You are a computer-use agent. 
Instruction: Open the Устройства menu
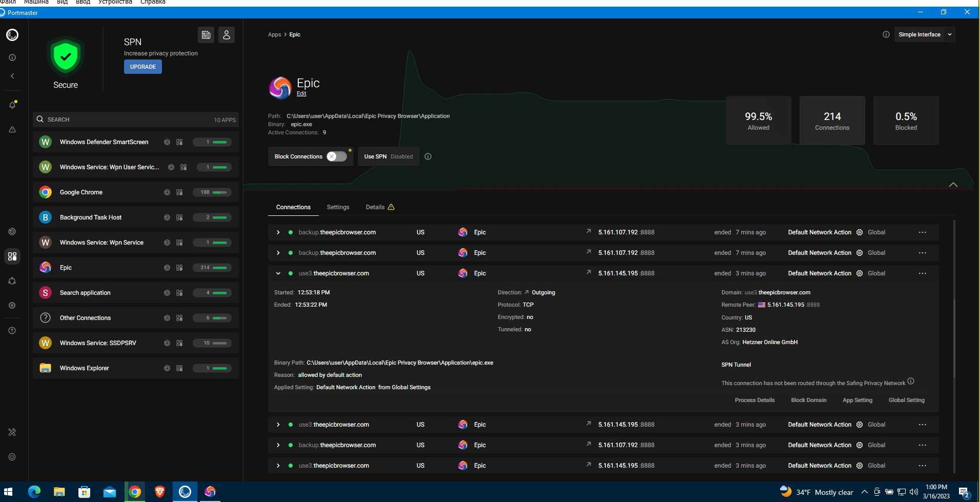[115, 3]
